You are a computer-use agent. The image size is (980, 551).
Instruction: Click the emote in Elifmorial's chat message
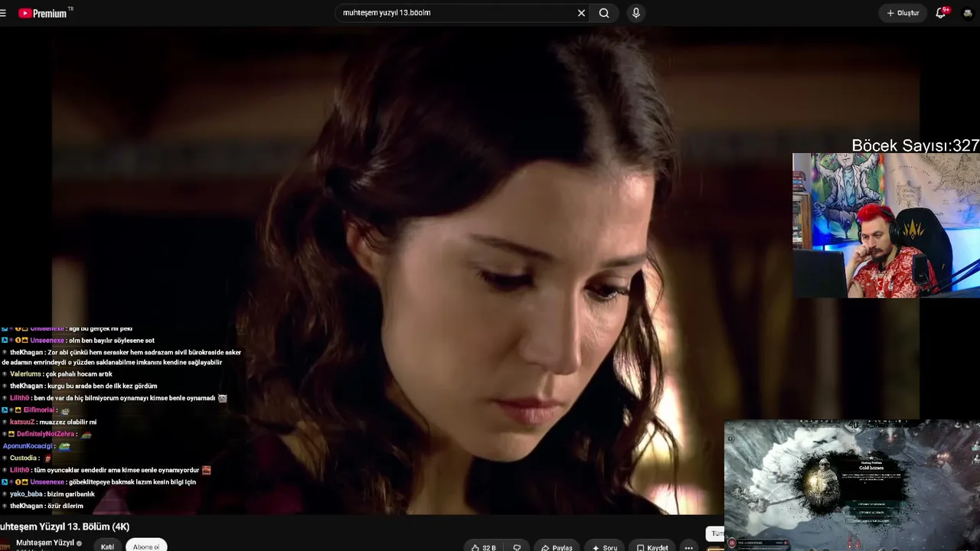[65, 410]
